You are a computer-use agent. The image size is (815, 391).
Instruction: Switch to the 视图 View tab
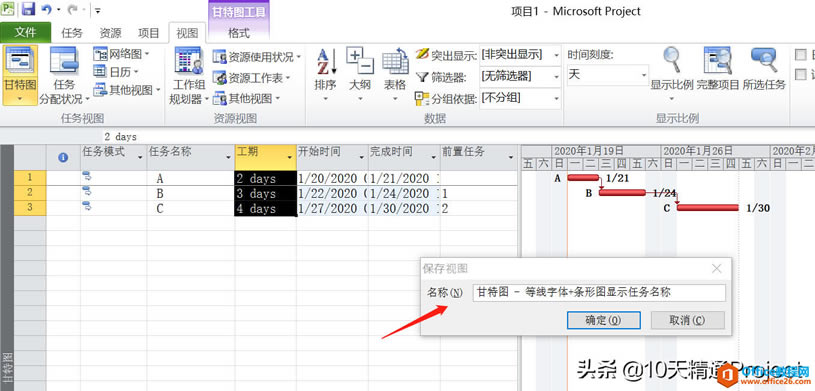[x=187, y=33]
